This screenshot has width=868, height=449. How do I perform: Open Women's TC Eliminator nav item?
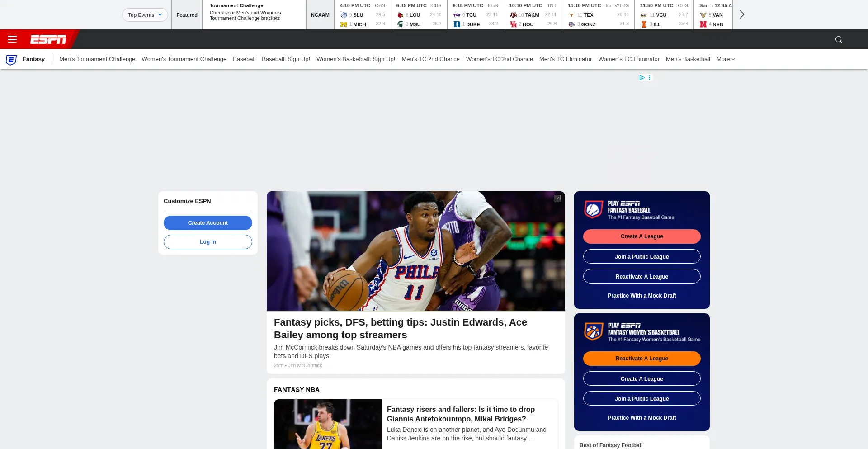pos(629,59)
